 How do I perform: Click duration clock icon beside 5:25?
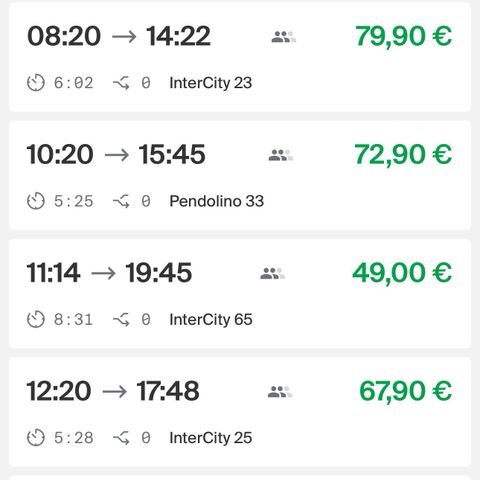tap(36, 201)
